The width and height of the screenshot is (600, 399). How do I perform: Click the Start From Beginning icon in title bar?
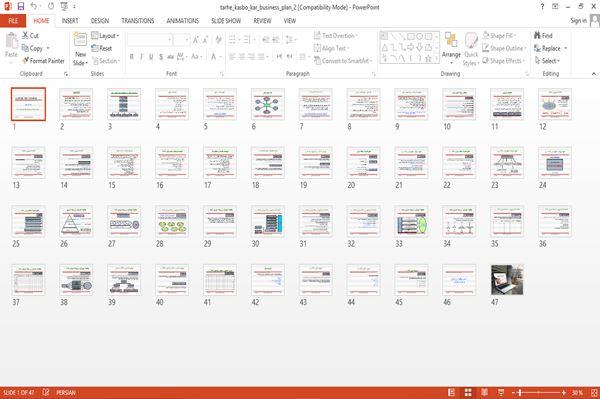(x=64, y=7)
